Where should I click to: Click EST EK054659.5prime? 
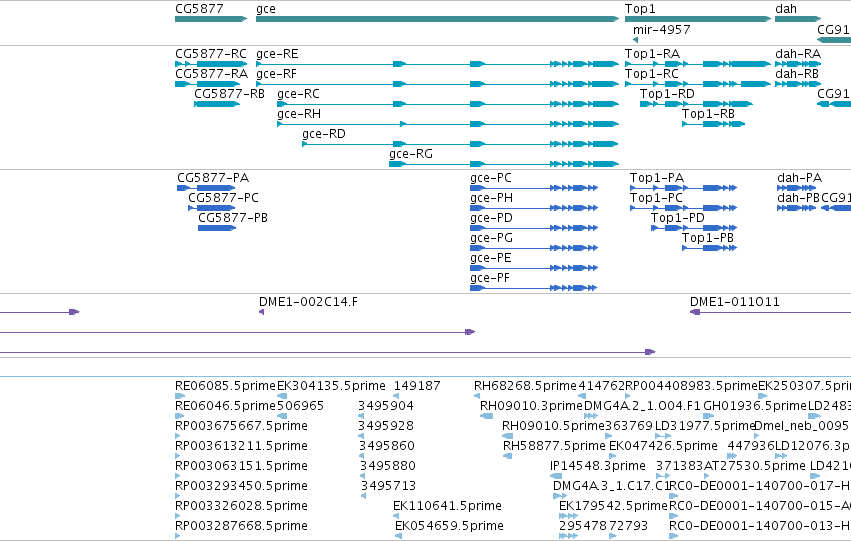[x=398, y=536]
